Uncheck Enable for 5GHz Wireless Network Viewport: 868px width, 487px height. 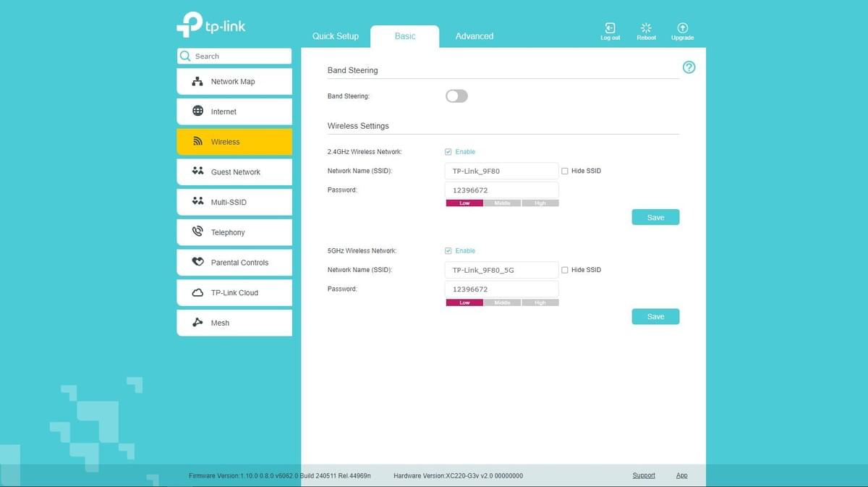tap(448, 251)
